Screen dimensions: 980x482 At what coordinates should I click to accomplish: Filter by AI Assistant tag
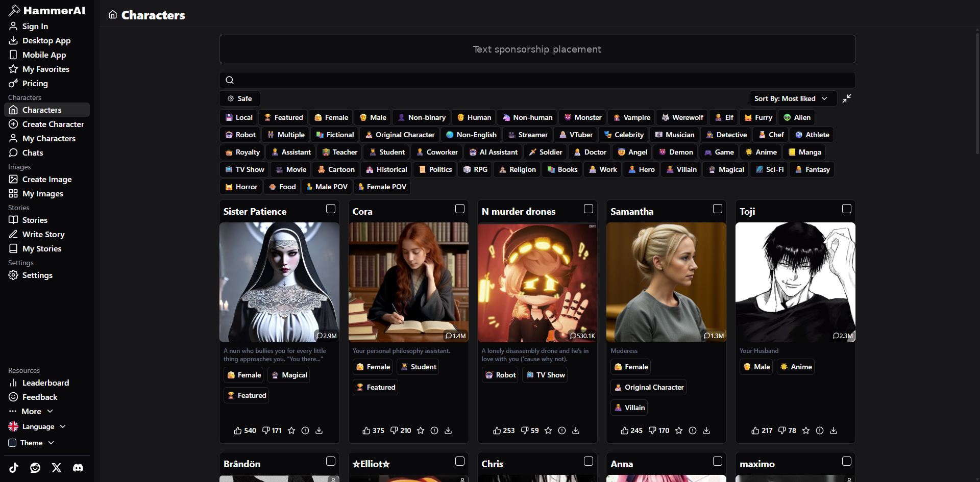493,152
